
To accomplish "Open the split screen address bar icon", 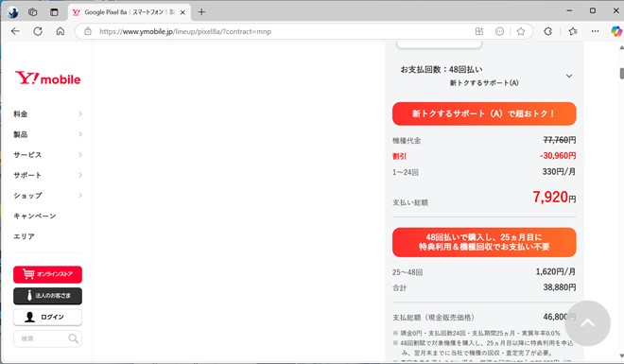I will click(479, 31).
